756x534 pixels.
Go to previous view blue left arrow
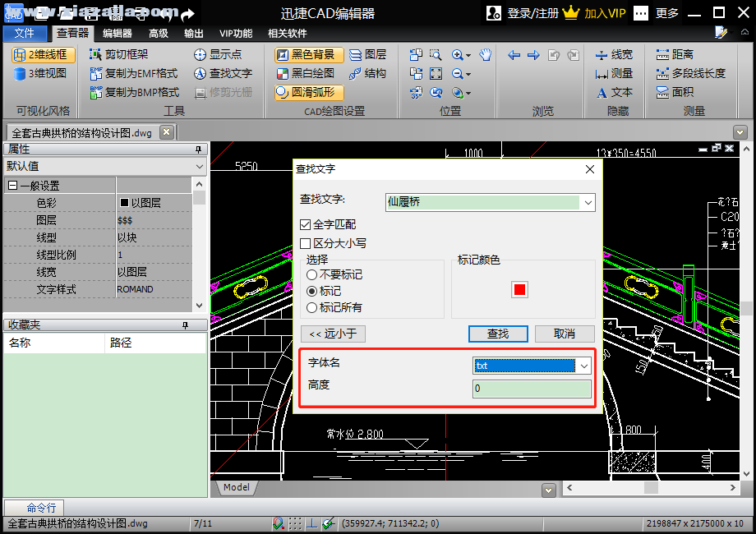[514, 55]
